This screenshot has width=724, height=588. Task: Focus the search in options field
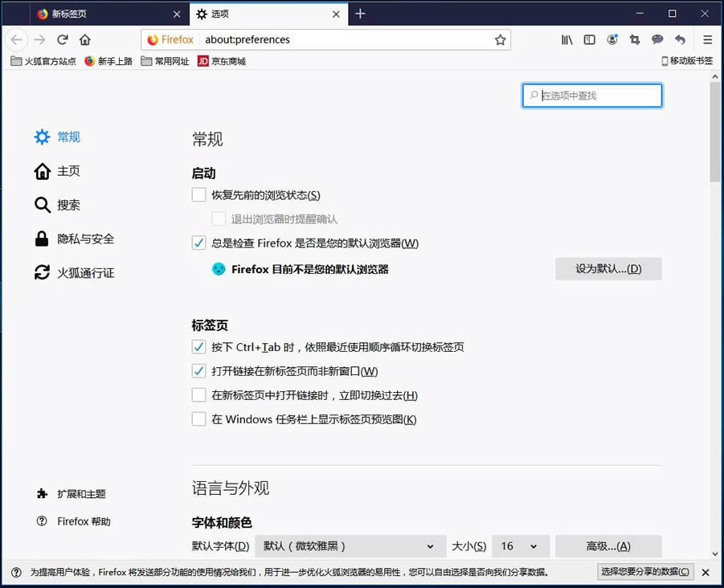(592, 96)
